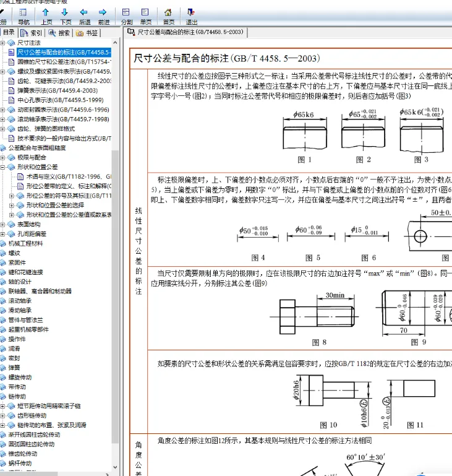Click the tree panel vertical scrollbar thumb
This screenshot has height=476, width=452.
(x=115, y=296)
